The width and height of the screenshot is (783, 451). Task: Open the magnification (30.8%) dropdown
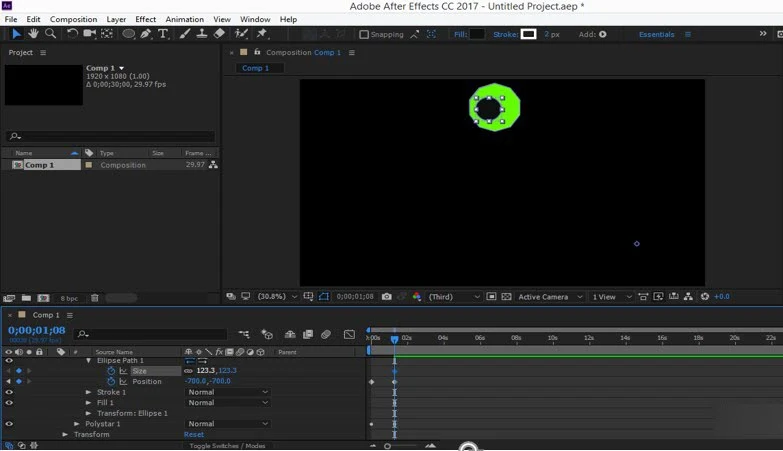pos(277,296)
